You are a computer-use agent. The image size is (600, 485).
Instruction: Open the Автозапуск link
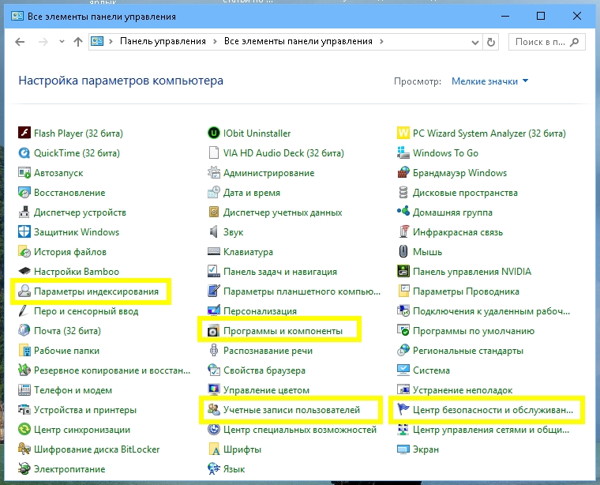(58, 173)
